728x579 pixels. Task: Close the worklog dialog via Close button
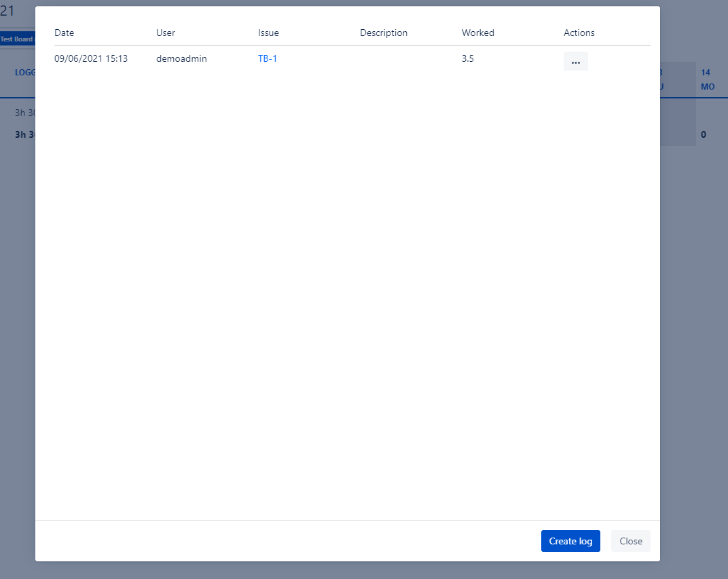tap(630, 541)
